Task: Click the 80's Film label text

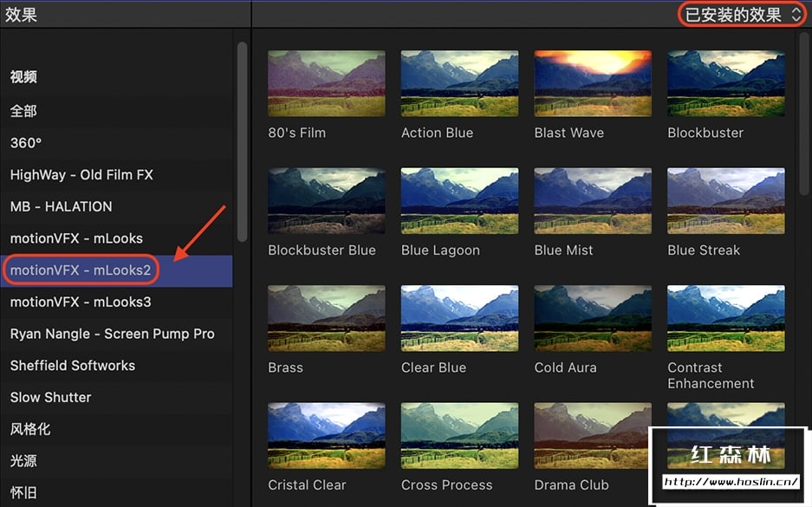Action: point(296,133)
